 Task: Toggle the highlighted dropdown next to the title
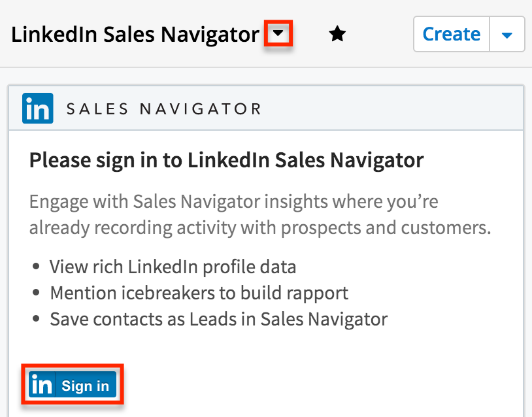coord(280,33)
